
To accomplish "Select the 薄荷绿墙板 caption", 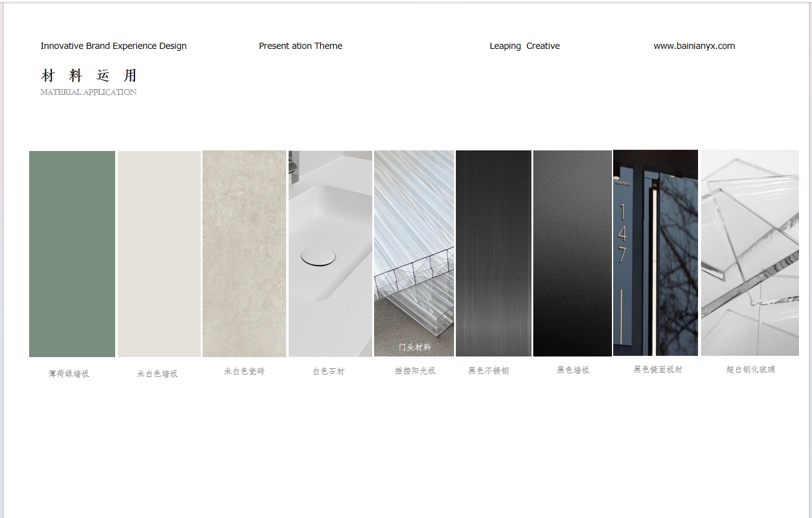I will pyautogui.click(x=69, y=374).
